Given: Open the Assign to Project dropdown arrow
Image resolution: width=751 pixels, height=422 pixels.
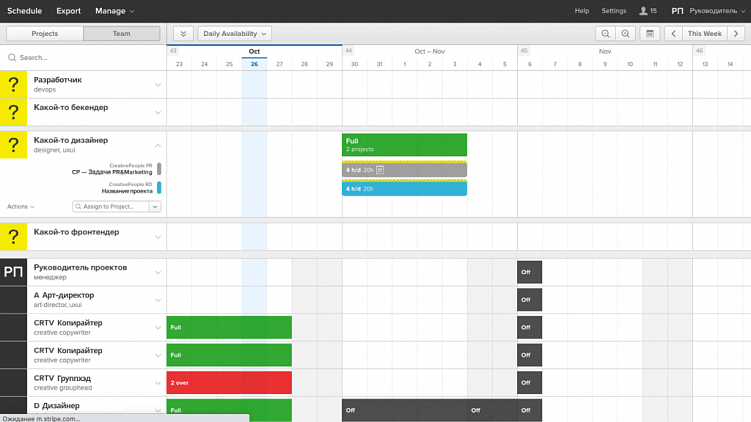Looking at the screenshot, I should [155, 206].
